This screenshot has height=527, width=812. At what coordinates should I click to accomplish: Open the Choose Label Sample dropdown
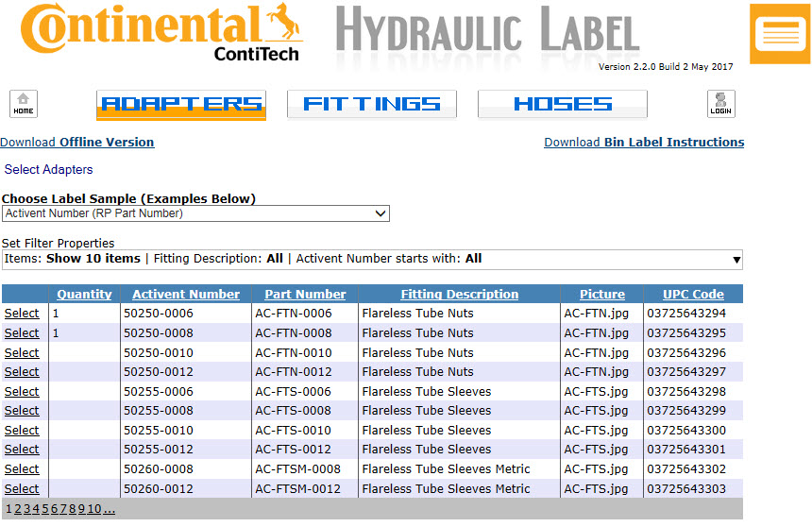click(x=195, y=213)
